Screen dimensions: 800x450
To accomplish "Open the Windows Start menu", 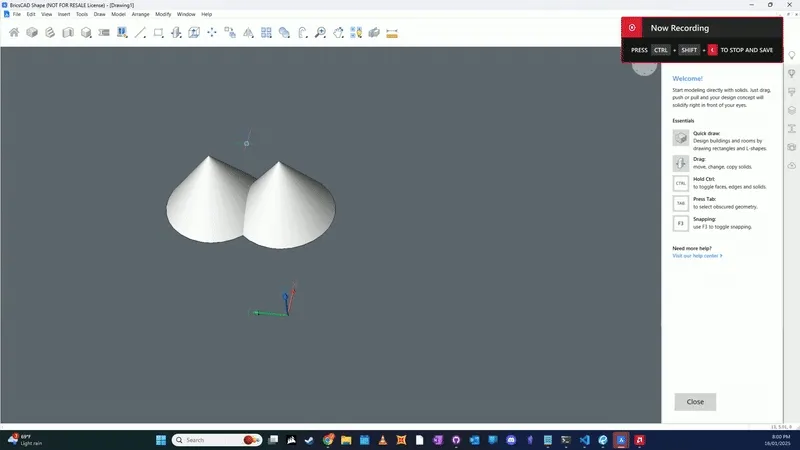I will [161, 440].
